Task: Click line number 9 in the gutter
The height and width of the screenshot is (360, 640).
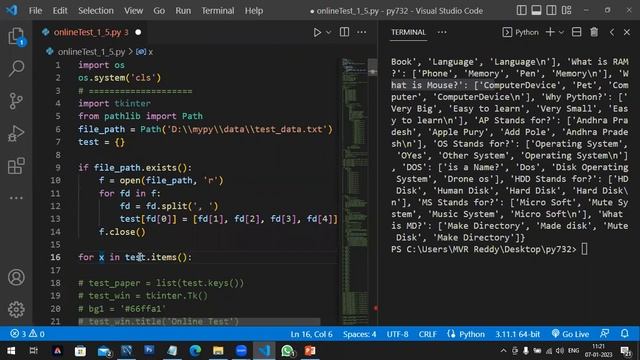Action: (58, 168)
